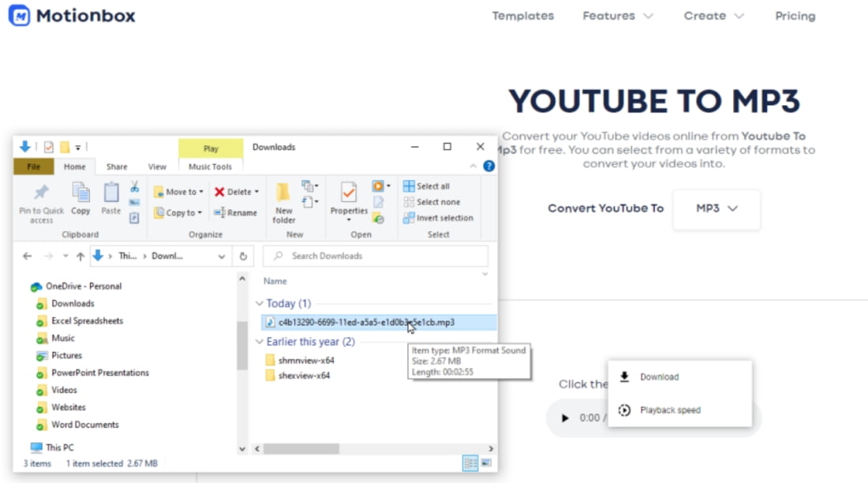The image size is (868, 483).
Task: Select the c4b13290 mp3 file
Action: pyautogui.click(x=379, y=322)
